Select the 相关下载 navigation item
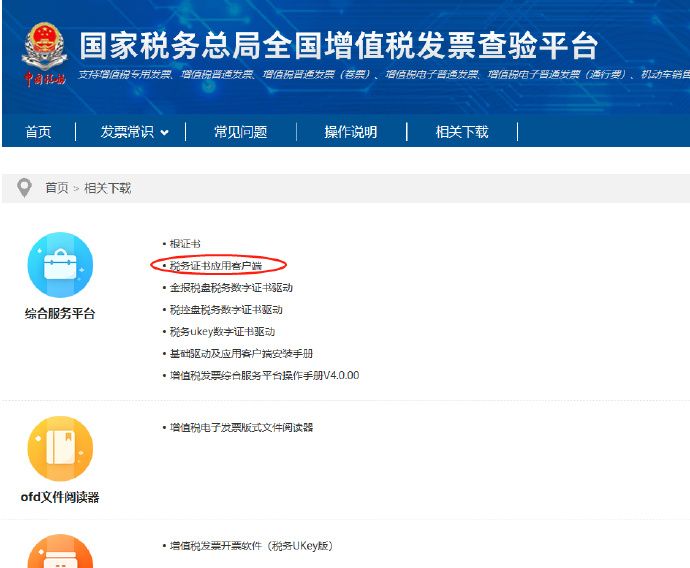 pos(462,132)
